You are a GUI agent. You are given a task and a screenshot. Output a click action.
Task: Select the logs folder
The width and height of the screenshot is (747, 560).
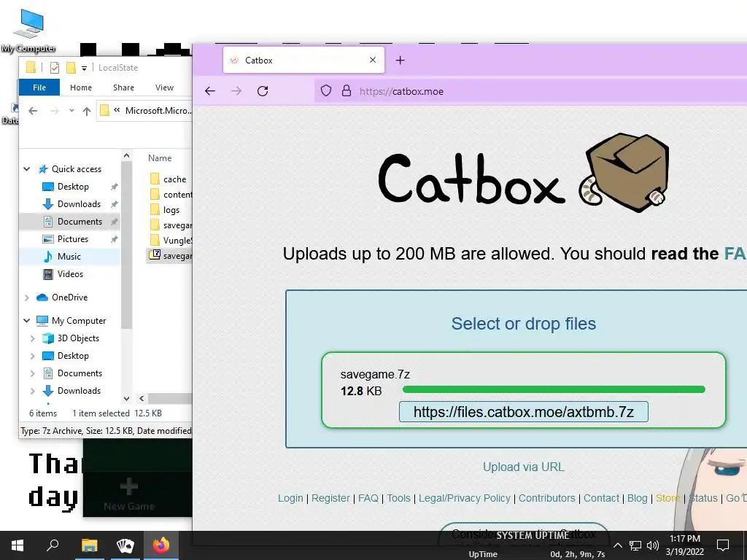165,209
